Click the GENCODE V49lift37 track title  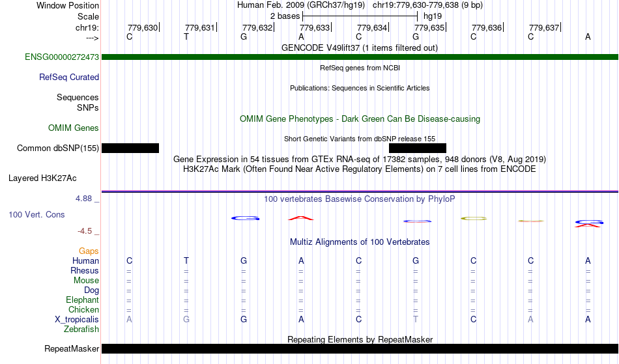[360, 48]
